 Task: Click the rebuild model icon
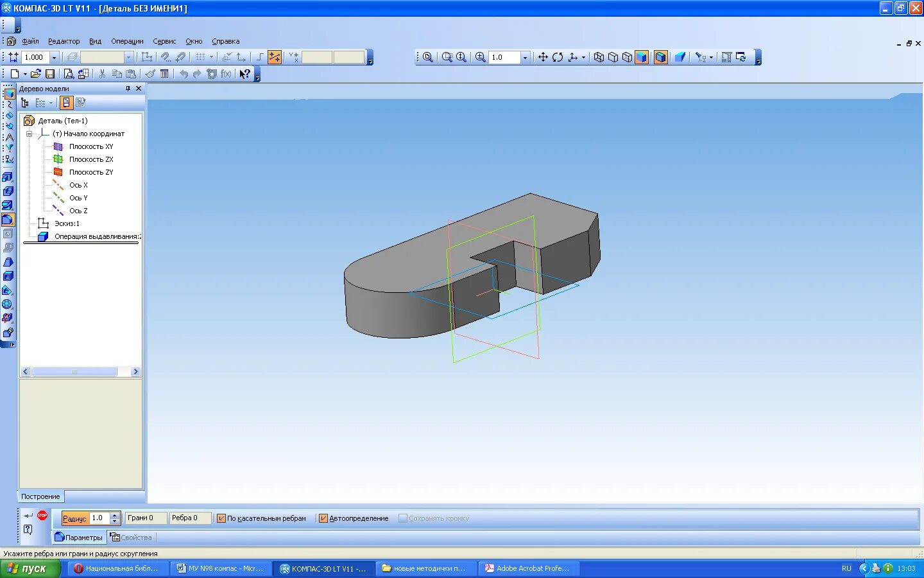click(x=741, y=57)
